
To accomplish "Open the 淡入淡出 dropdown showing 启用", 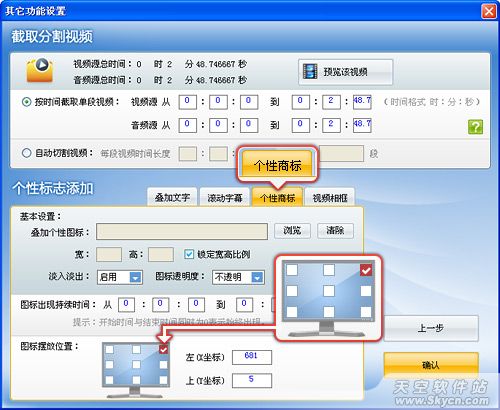I will [x=120, y=277].
